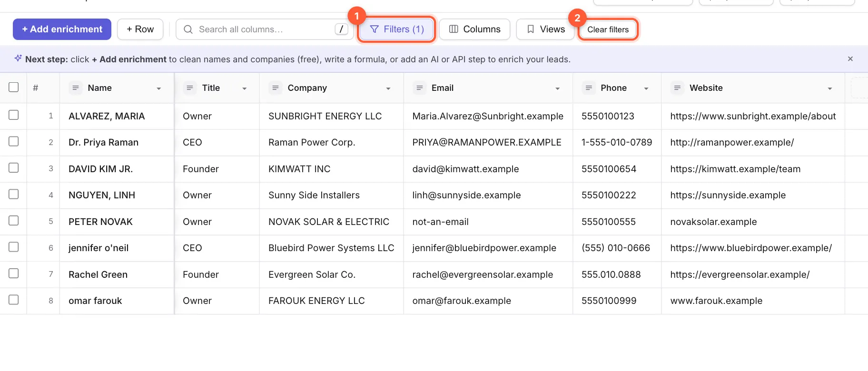Select row 6 checkbox for jennifer o'neil
Screen dimensions: 868x371
(14, 247)
